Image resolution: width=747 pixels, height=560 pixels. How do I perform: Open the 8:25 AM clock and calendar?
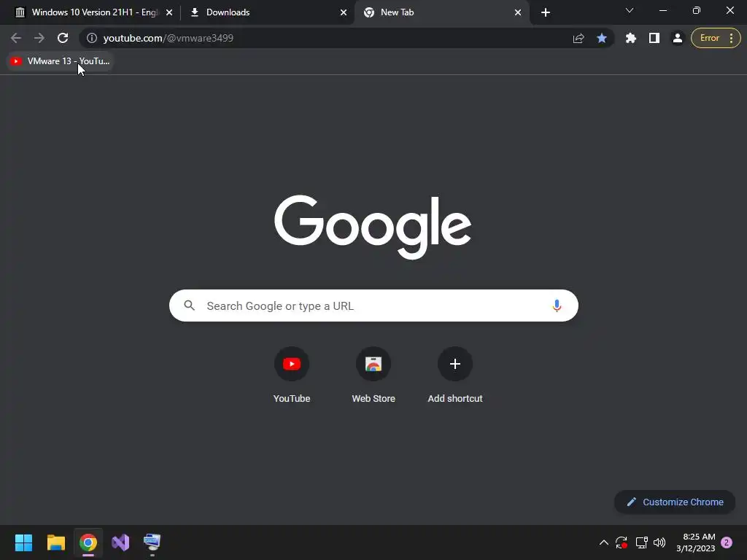pyautogui.click(x=695, y=542)
